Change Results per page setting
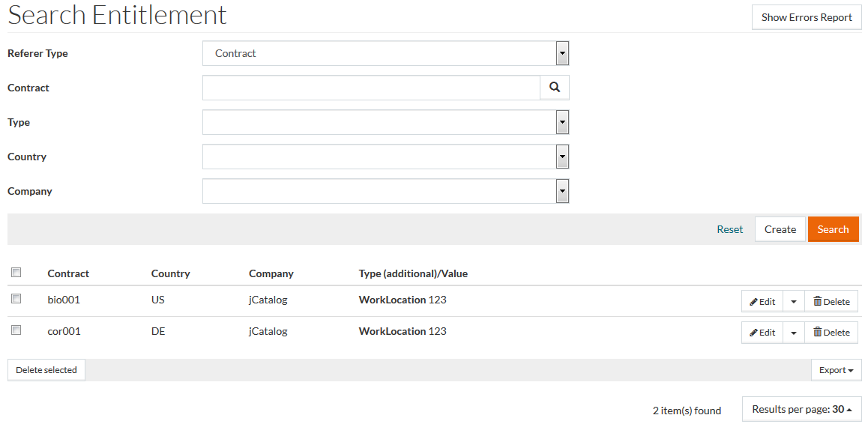 [801, 409]
